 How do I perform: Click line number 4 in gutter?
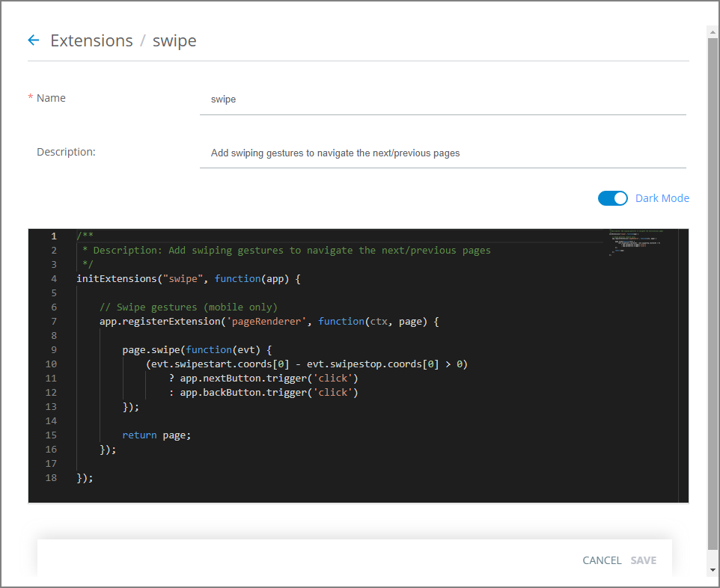coord(54,278)
